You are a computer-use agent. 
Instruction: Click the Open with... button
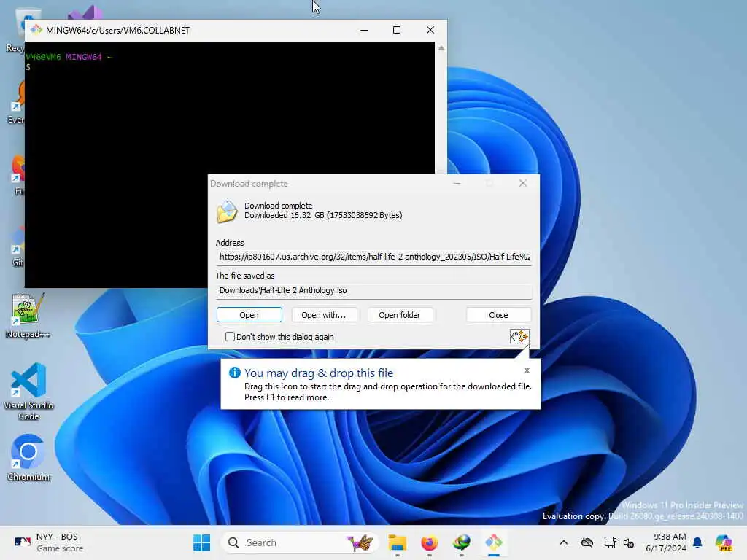[x=323, y=315]
